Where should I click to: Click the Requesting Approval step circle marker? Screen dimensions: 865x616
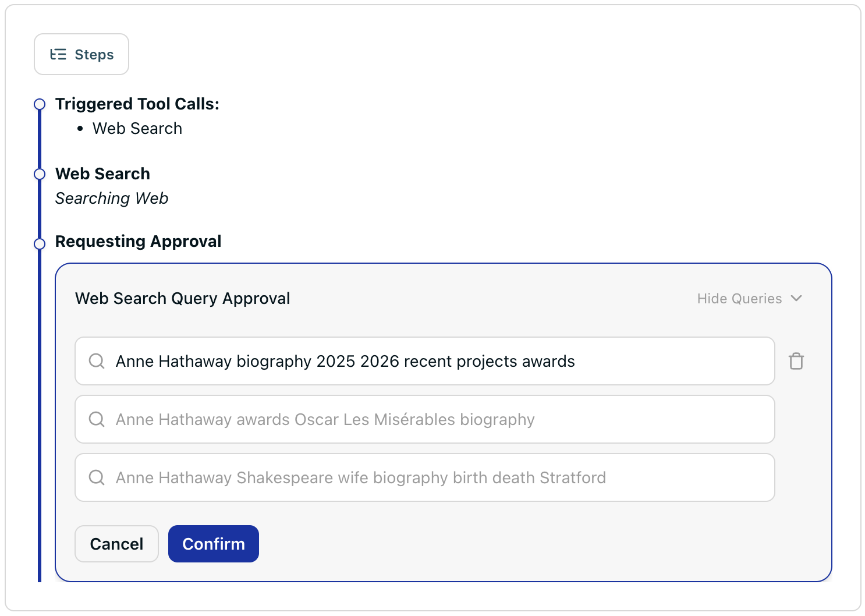(40, 244)
